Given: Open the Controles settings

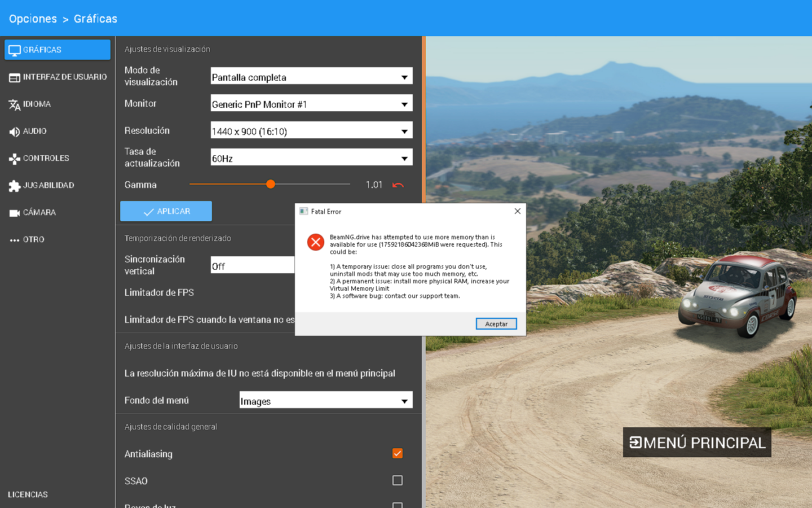Looking at the screenshot, I should pos(58,158).
